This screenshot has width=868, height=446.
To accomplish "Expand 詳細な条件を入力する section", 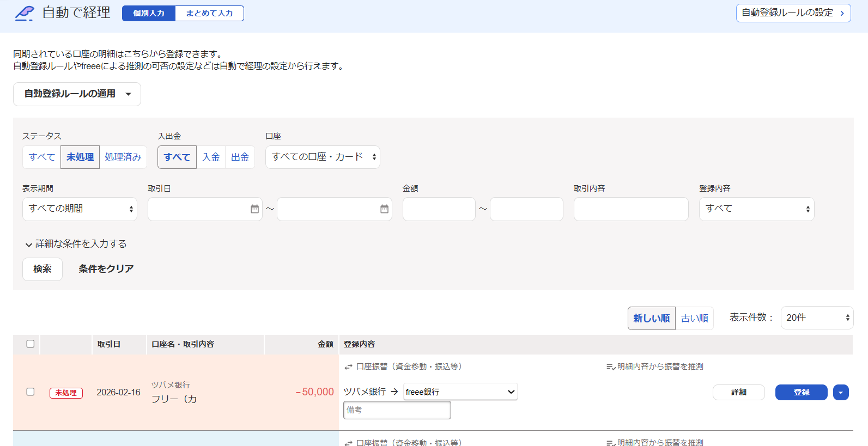I will (x=76, y=244).
